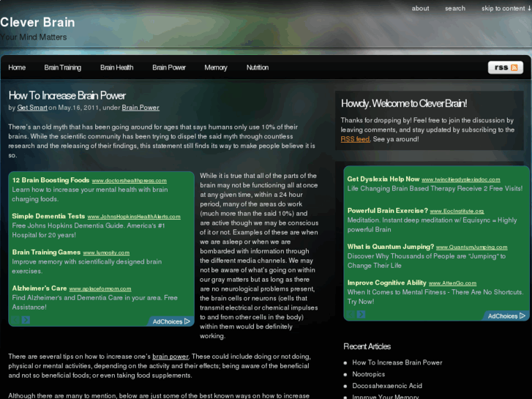
Task: Visit www.AttenGo.com ad link
Action: tap(453, 283)
